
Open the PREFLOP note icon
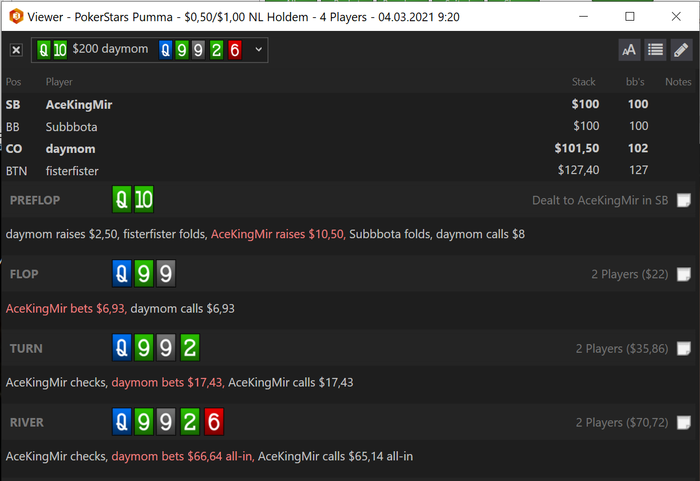pos(683,200)
